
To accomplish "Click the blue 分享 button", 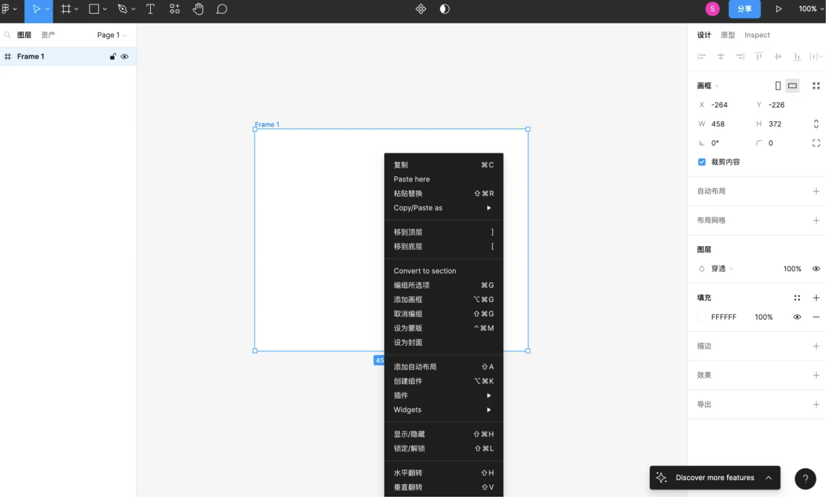I will (744, 9).
